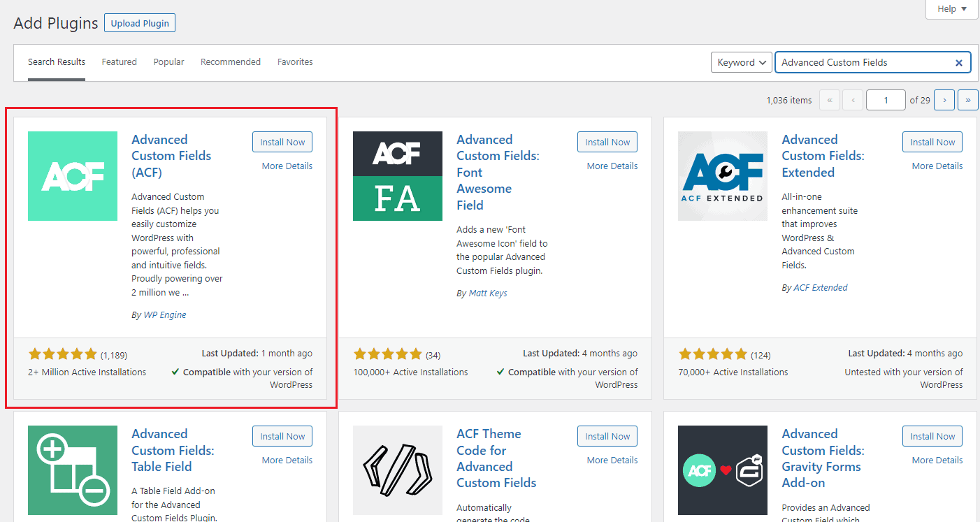Switch to the Featured tab
The height and width of the screenshot is (522, 980).
[120, 62]
